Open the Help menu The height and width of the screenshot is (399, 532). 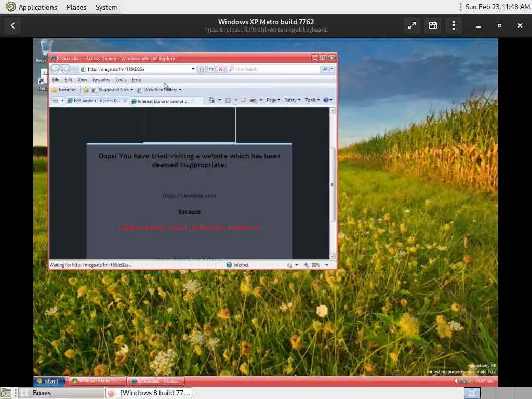137,79
